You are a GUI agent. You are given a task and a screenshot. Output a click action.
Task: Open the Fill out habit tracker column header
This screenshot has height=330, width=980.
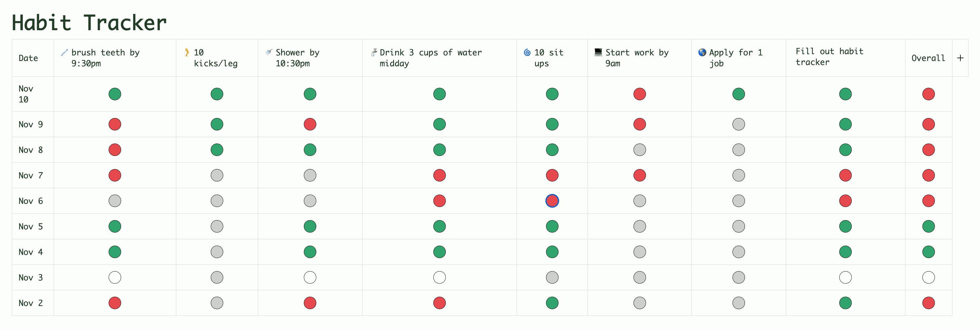(829, 57)
